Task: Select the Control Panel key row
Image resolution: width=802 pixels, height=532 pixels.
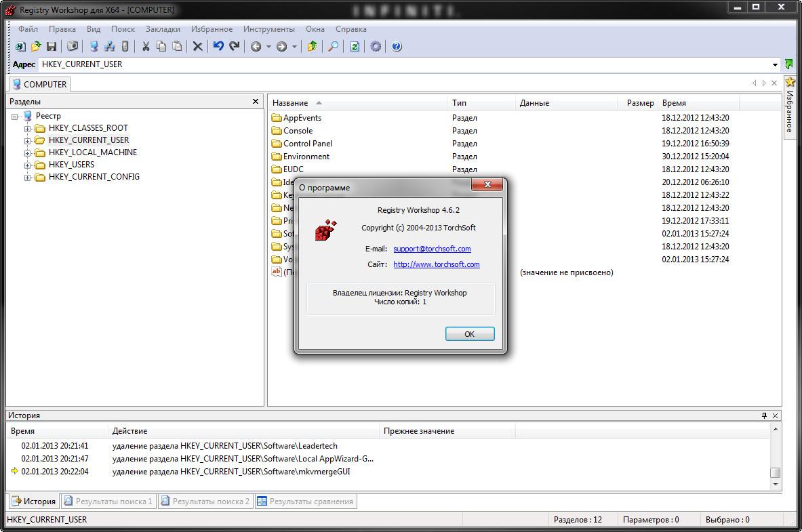Action: (524, 144)
